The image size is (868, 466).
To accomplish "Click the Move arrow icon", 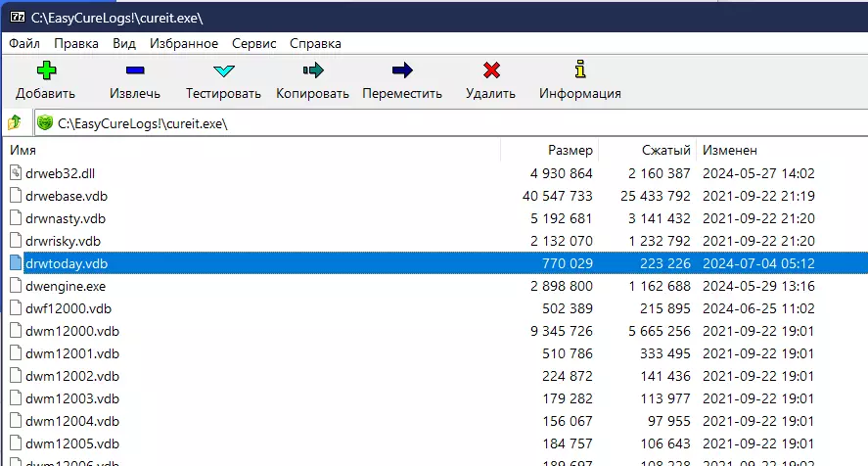I will pyautogui.click(x=402, y=70).
